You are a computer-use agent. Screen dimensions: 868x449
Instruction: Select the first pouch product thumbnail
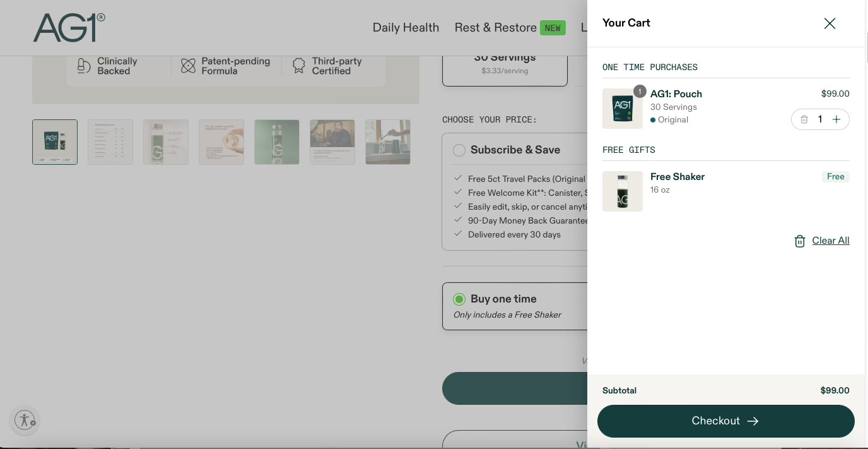55,142
